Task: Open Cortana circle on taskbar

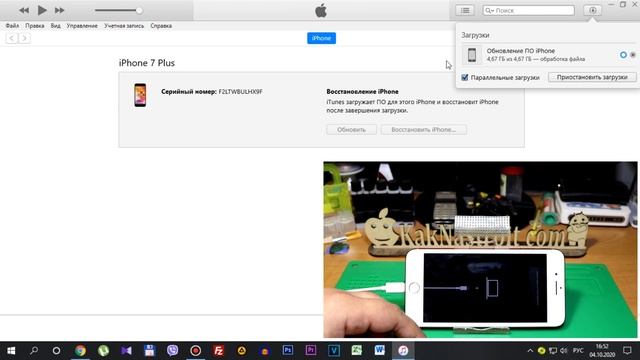Action: click(x=56, y=351)
